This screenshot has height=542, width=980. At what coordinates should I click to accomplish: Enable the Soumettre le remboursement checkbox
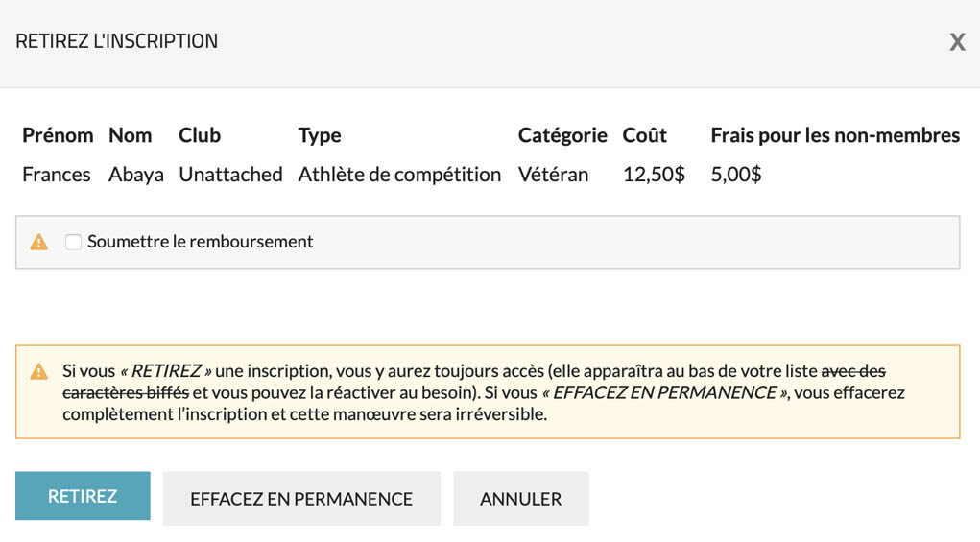(73, 242)
